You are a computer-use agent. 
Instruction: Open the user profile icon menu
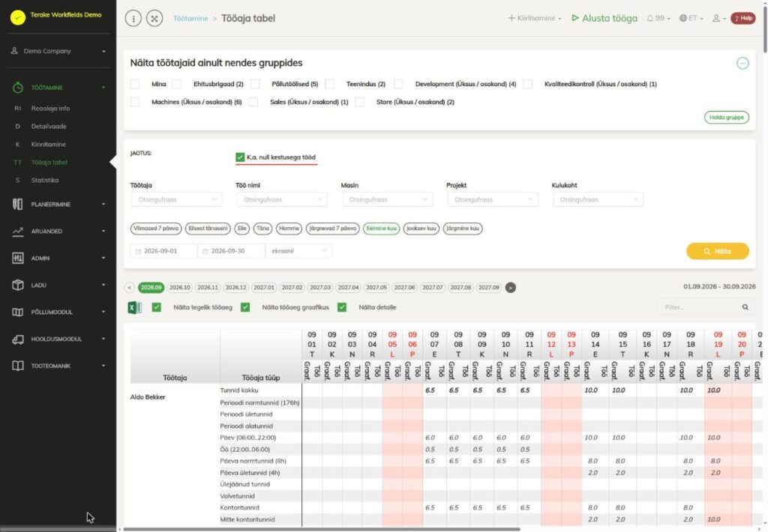(718, 18)
